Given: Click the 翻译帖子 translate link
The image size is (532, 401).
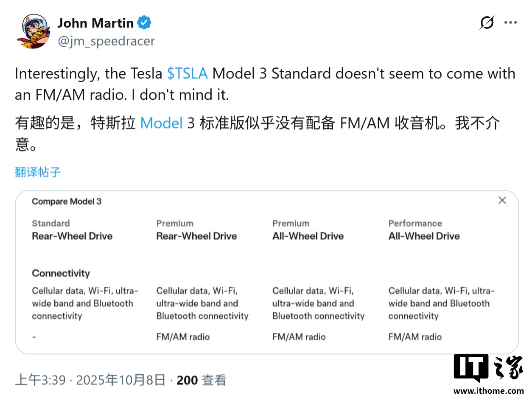Looking at the screenshot, I should (x=38, y=172).
